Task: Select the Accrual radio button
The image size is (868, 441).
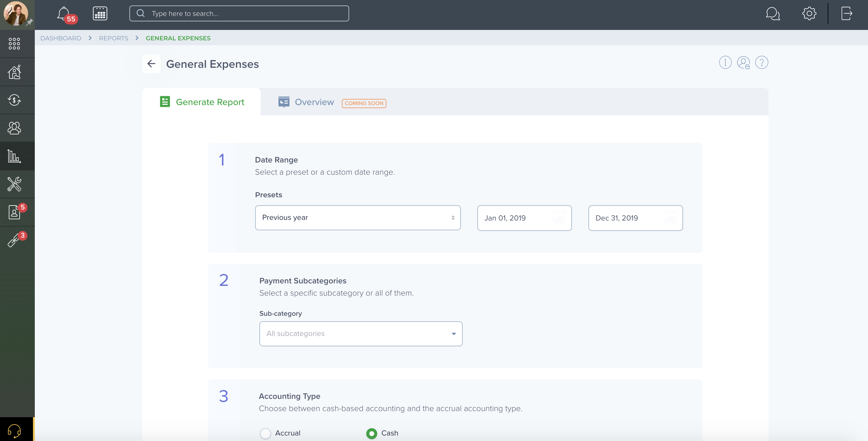Action: pyautogui.click(x=265, y=433)
